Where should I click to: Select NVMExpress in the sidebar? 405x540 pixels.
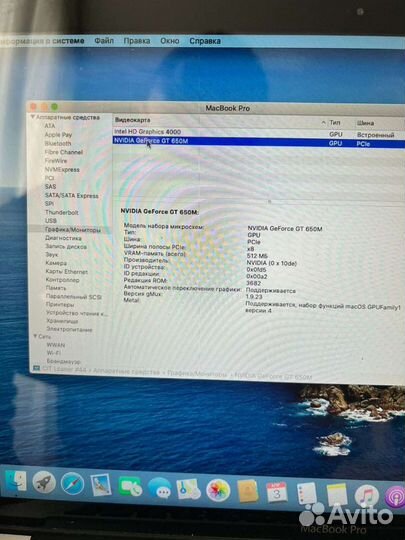pos(62,169)
